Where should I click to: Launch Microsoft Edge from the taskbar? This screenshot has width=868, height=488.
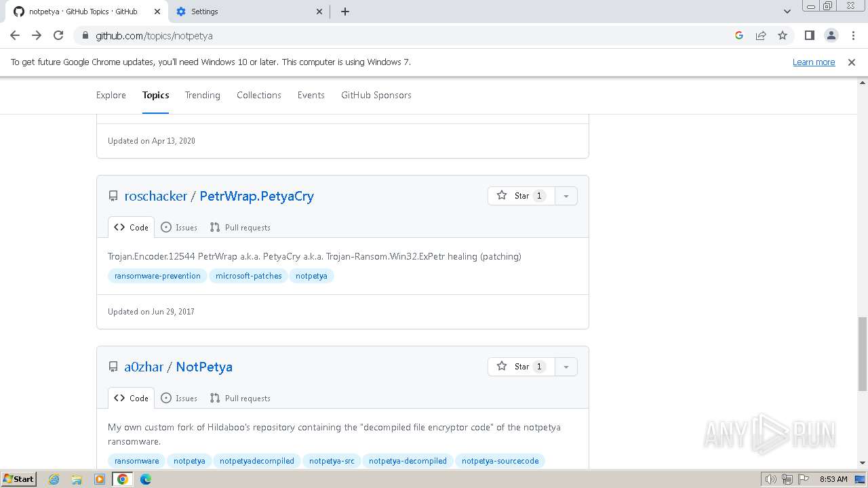pyautogui.click(x=146, y=479)
